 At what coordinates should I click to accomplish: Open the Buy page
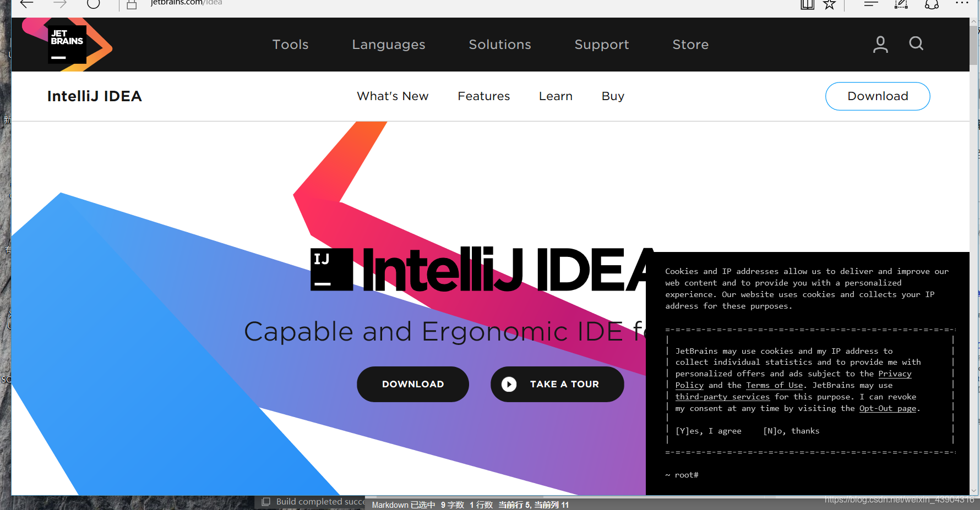point(613,96)
